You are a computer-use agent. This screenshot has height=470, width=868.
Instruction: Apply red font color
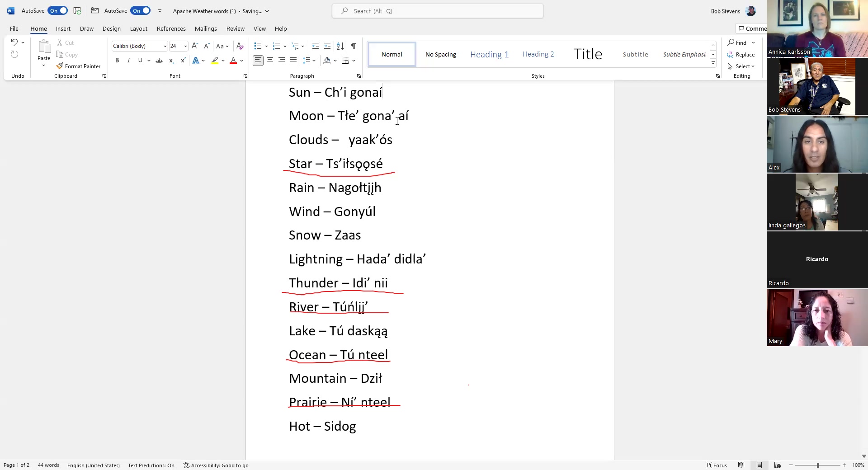tap(233, 61)
